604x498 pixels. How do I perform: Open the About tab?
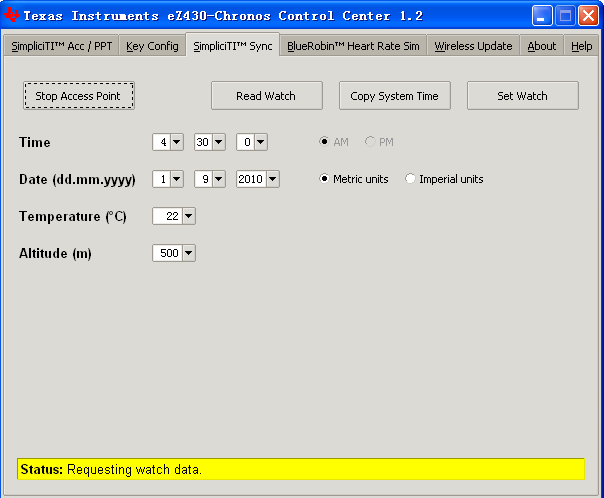(542, 46)
